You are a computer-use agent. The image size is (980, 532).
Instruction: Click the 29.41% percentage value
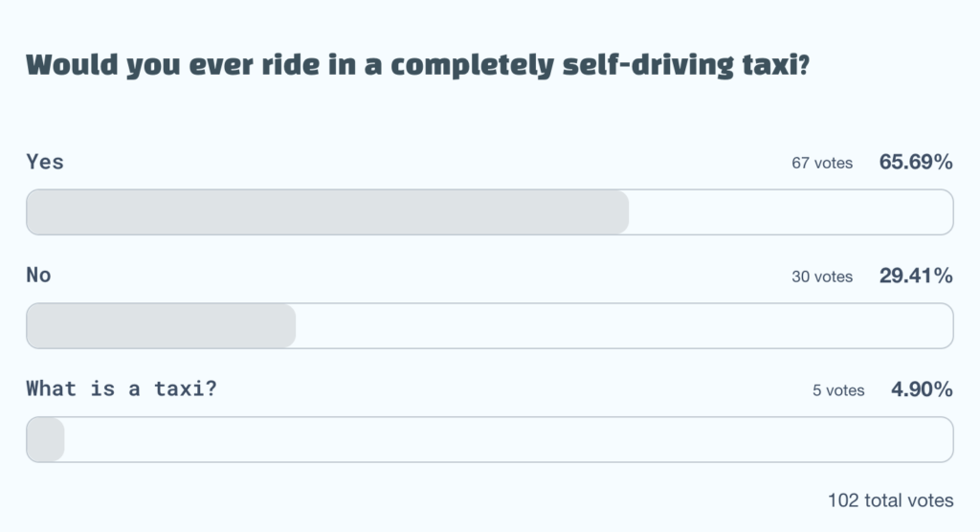click(916, 276)
